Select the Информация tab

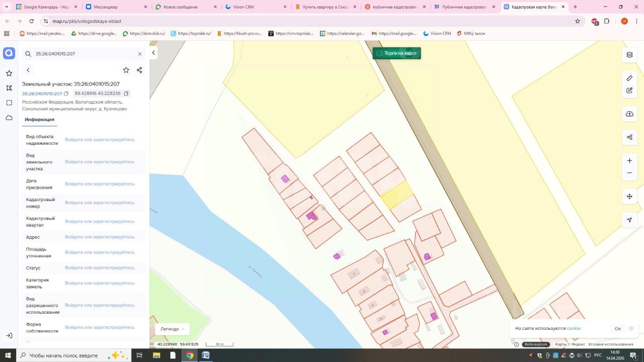(39, 120)
